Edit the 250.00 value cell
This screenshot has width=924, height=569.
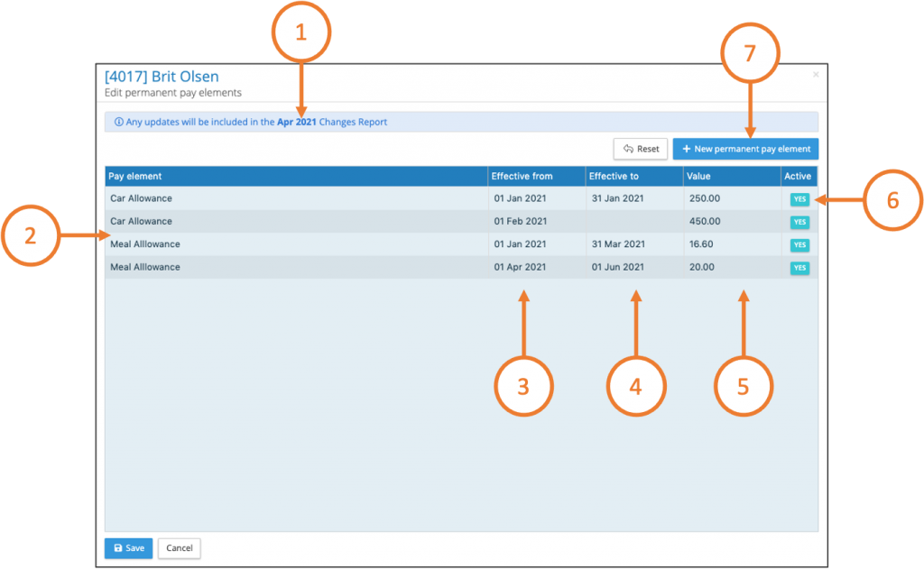[703, 198]
